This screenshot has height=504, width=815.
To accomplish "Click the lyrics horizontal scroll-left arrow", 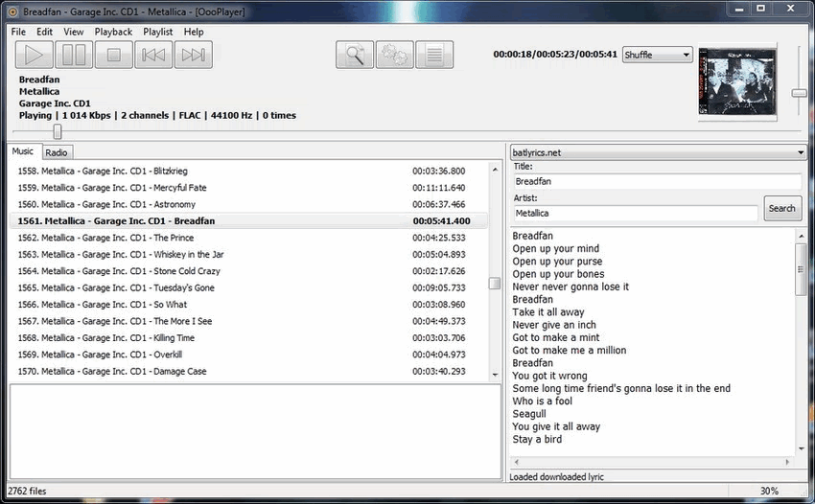I will coord(516,462).
